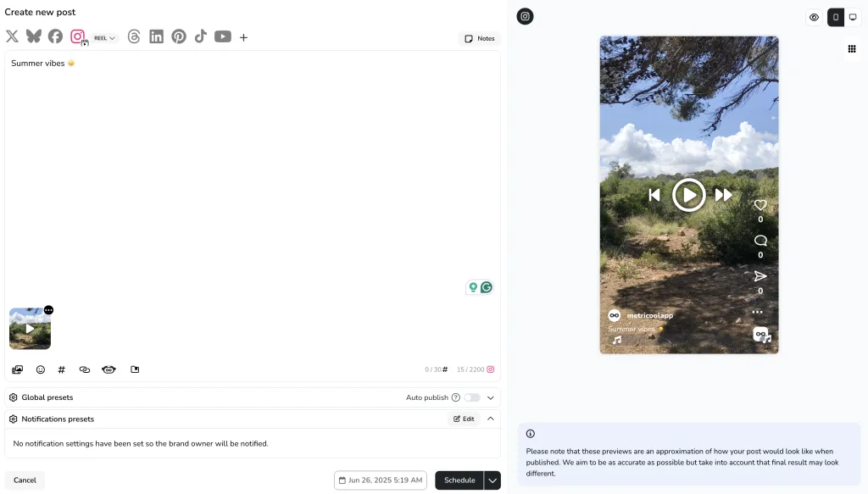Viewport: 868px width, 494px height.
Task: Expand the Global presets section
Action: coord(491,397)
